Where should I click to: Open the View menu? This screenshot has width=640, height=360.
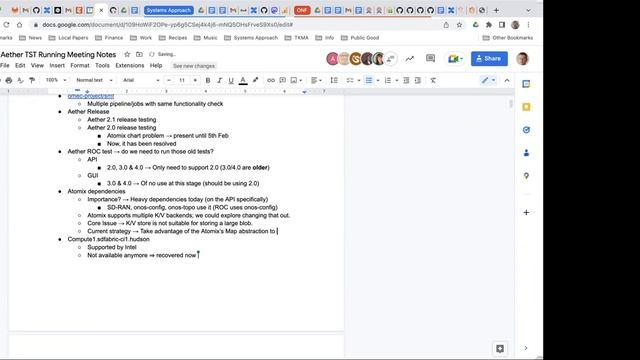pos(37,65)
